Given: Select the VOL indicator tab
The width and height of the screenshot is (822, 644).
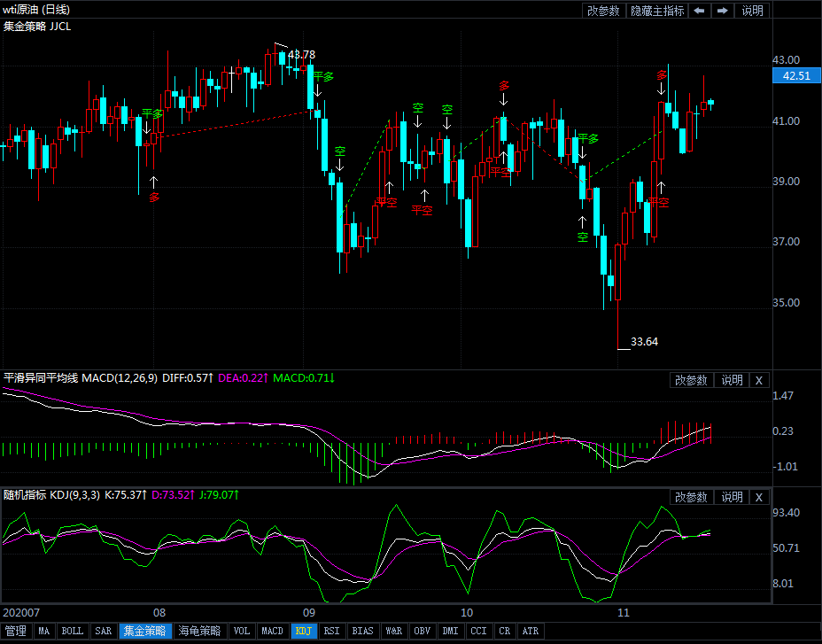Looking at the screenshot, I should (x=241, y=632).
